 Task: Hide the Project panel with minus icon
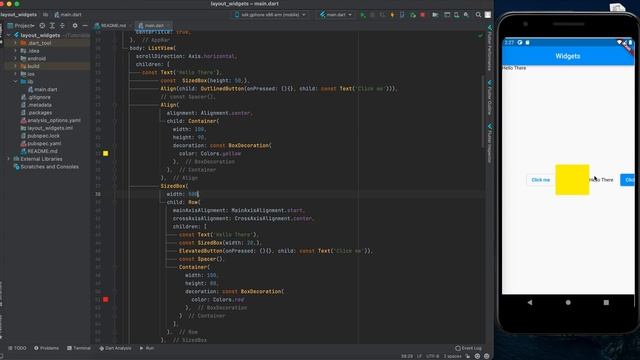85,25
